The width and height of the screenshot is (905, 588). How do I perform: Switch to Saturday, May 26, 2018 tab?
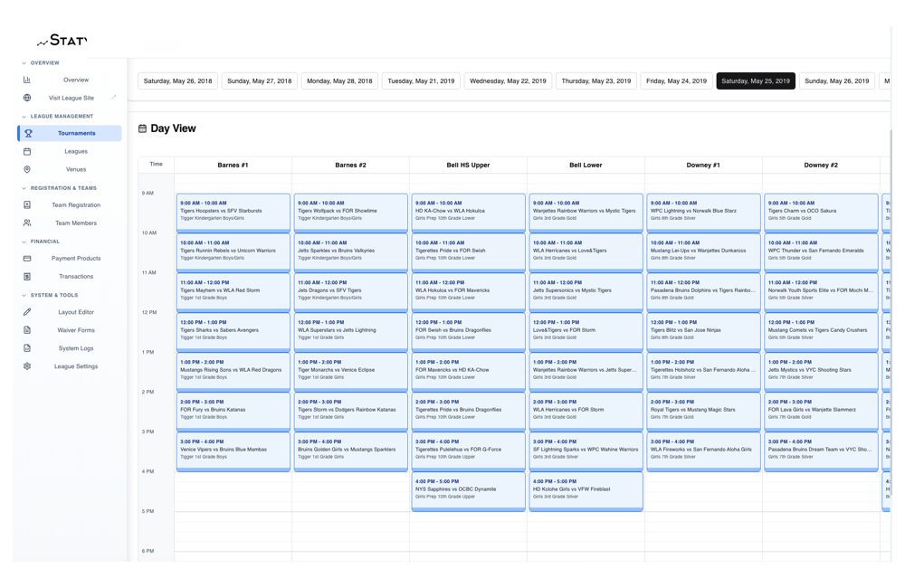pos(177,81)
